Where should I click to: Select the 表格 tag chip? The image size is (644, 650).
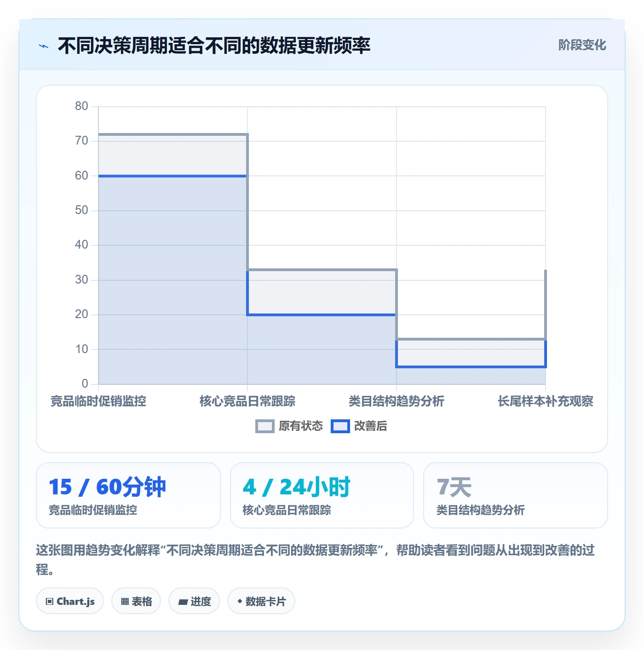(x=136, y=601)
